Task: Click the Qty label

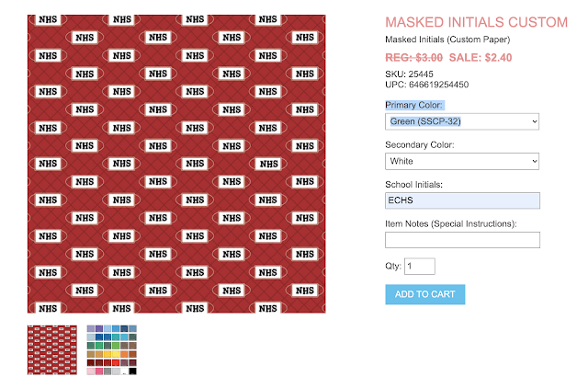Action: point(393,266)
